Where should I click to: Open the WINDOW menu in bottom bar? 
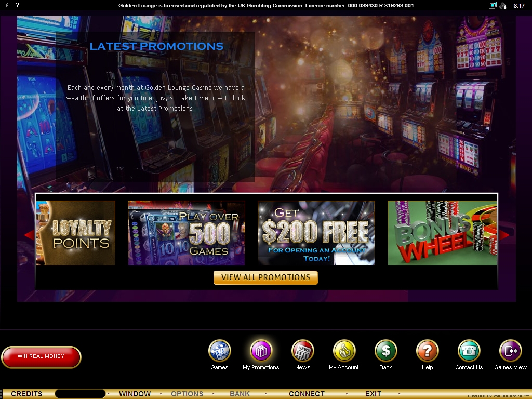[135, 394]
